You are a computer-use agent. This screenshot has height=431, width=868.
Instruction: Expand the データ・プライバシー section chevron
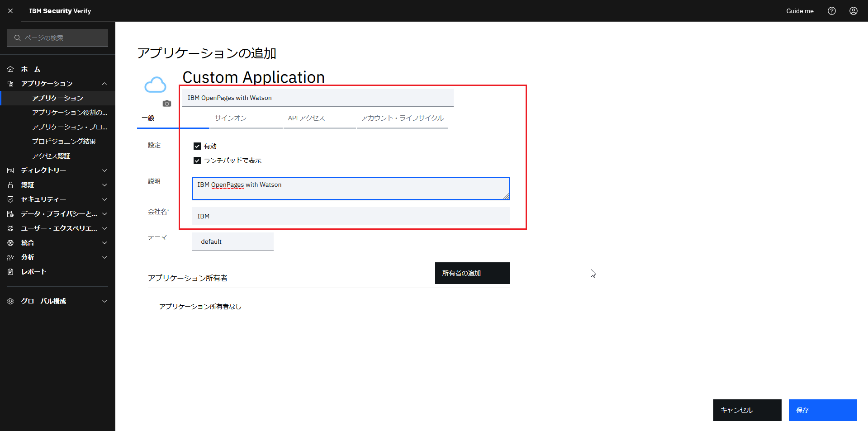click(104, 214)
